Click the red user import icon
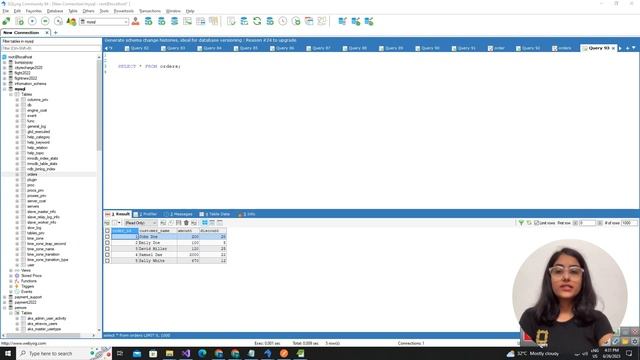The image size is (640, 360). [136, 21]
